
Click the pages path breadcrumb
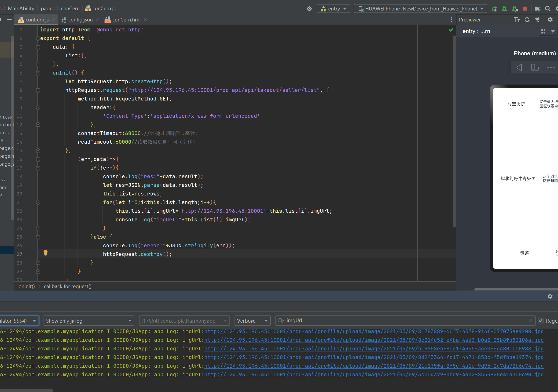[x=48, y=8]
